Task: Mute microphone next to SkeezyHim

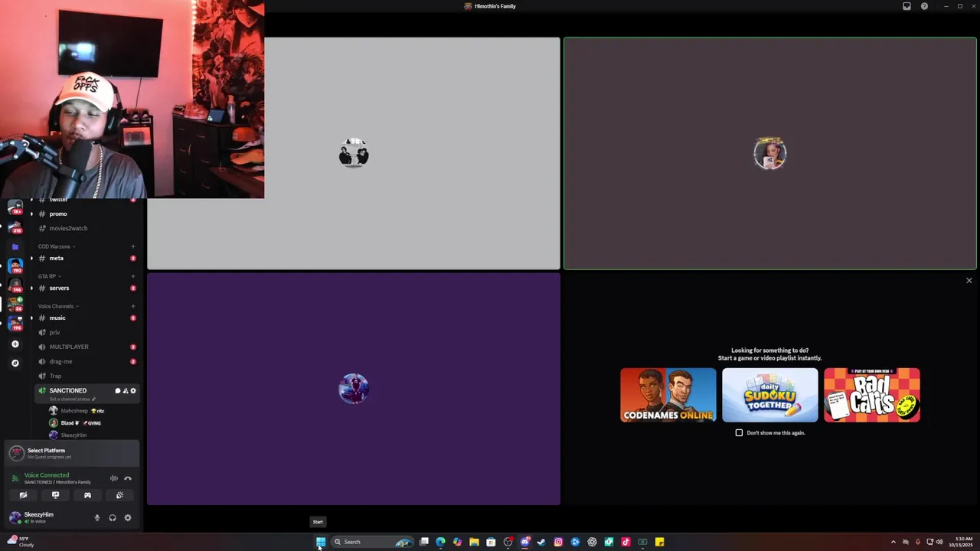Action: click(x=97, y=518)
